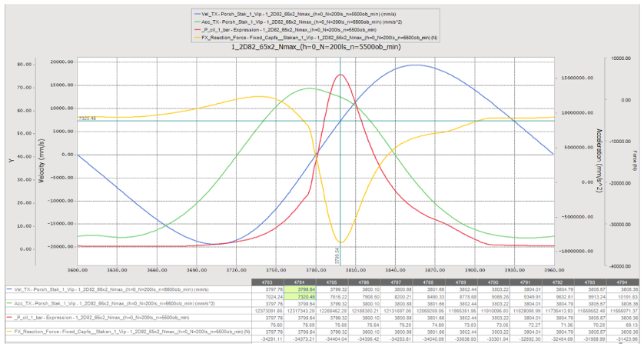
Task: Select column header 4784 in data table
Action: [x=300, y=282]
